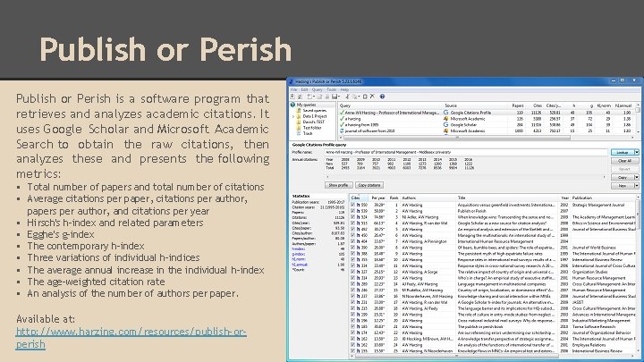Click the Lookup button
The width and height of the screenshot is (644, 362).
(623, 152)
